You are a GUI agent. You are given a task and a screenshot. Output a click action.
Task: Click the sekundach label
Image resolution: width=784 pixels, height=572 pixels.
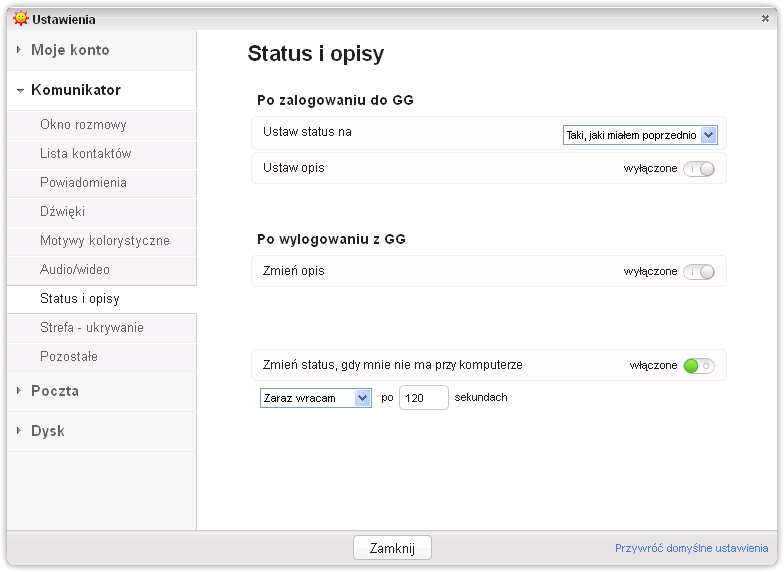pyautogui.click(x=480, y=398)
